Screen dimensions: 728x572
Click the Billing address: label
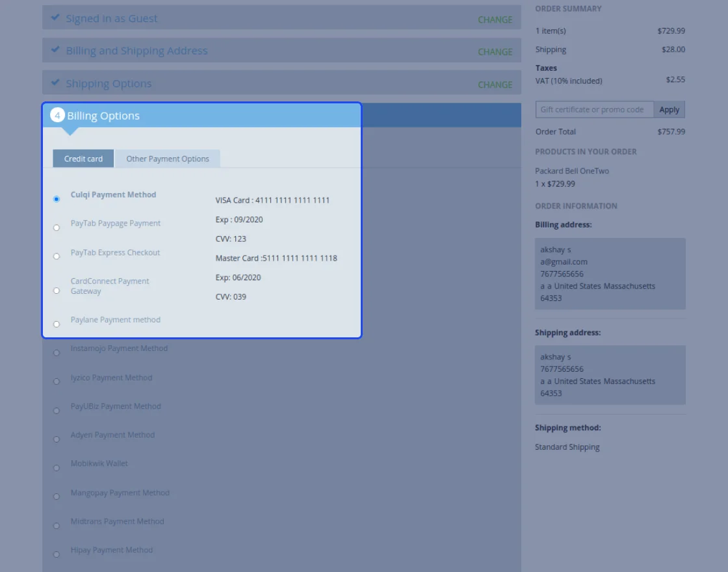563,225
